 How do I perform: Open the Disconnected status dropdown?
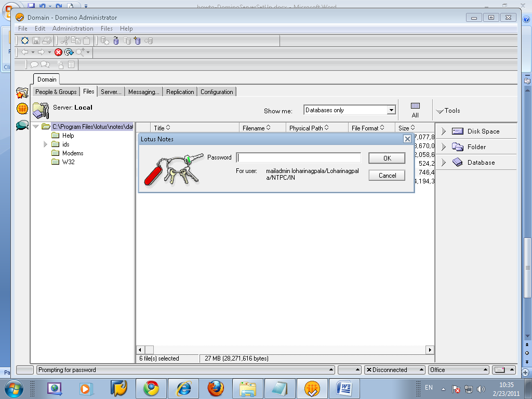click(395, 370)
